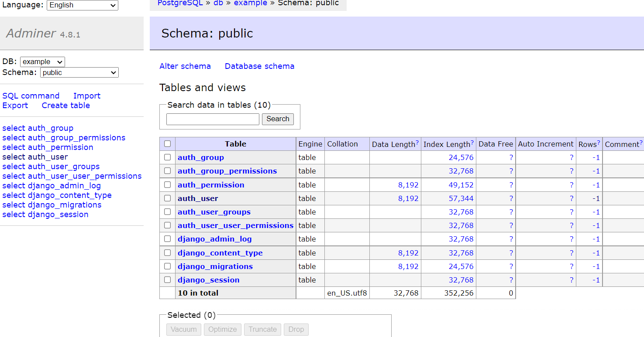Image resolution: width=644 pixels, height=337 pixels.
Task: Click rows value -1 for auth_group
Action: [x=596, y=157]
